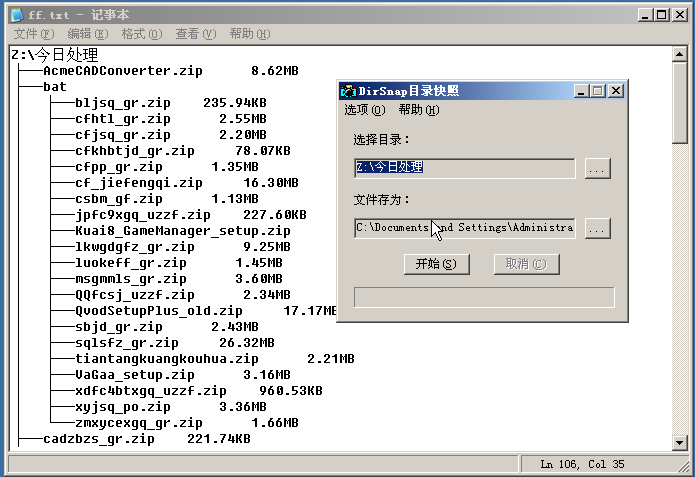
Task: Open the 查看(V) menu in Notepad
Action: [196, 34]
